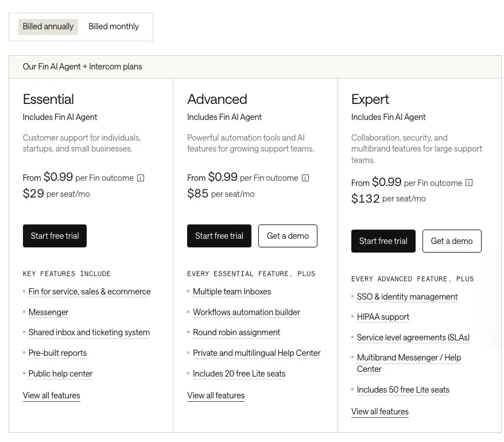Select the Billed annually option
504x442 pixels.
(48, 26)
